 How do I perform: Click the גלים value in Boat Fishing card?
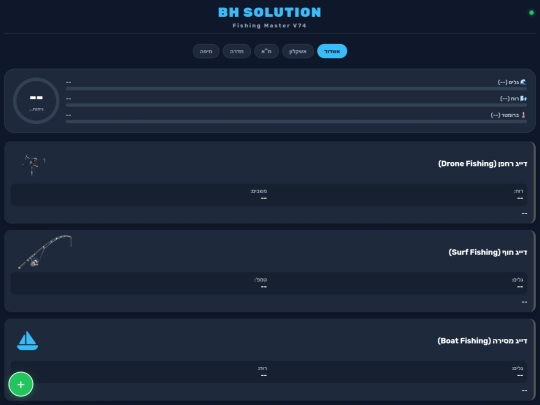pos(520,375)
